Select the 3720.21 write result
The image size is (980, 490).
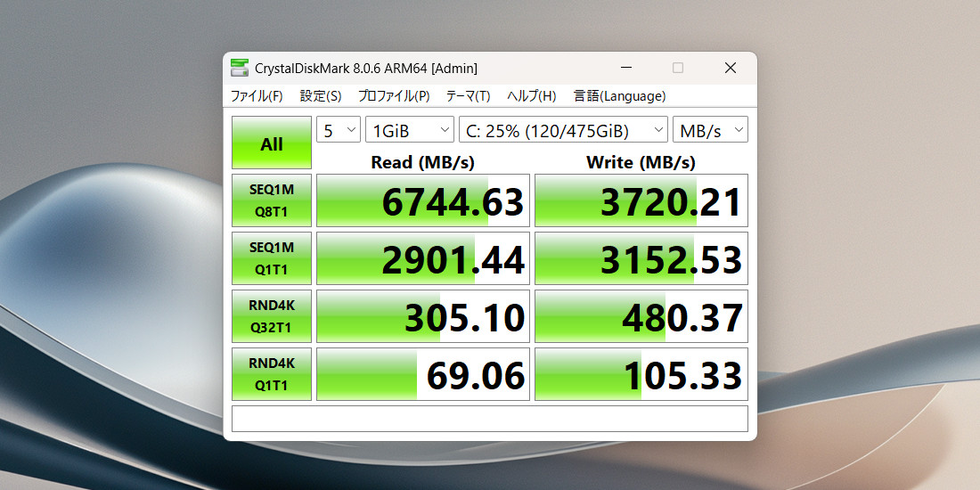click(641, 200)
